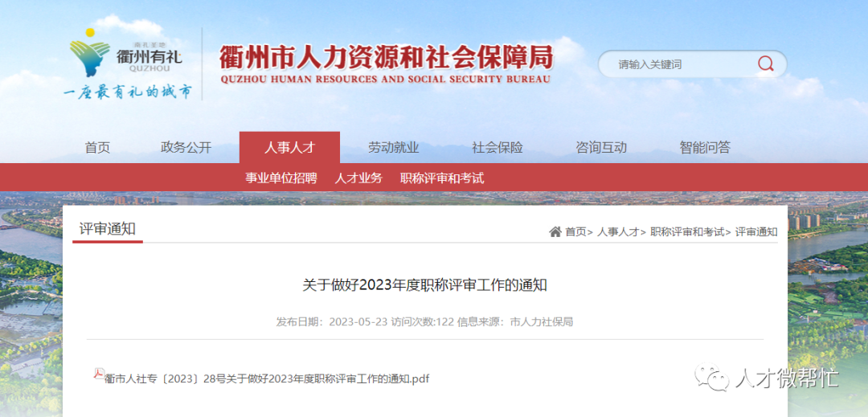Click the 信息来源：市人力社保局 text

point(515,322)
